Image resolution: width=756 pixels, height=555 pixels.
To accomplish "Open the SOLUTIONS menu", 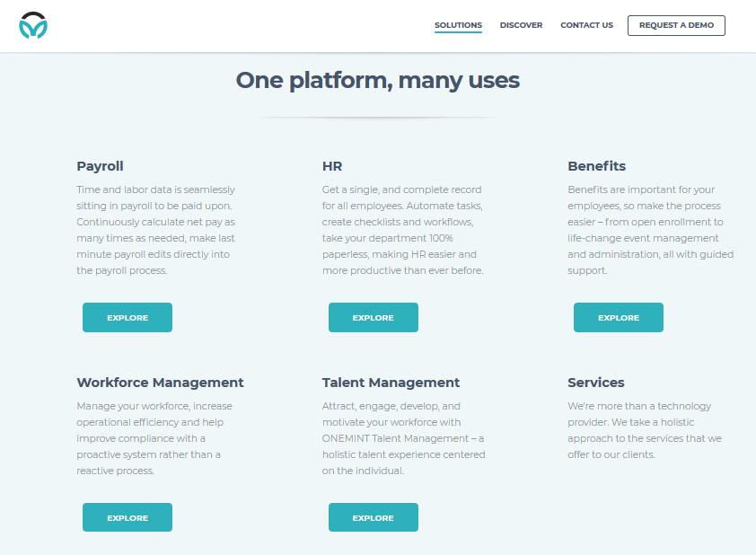I will click(458, 25).
